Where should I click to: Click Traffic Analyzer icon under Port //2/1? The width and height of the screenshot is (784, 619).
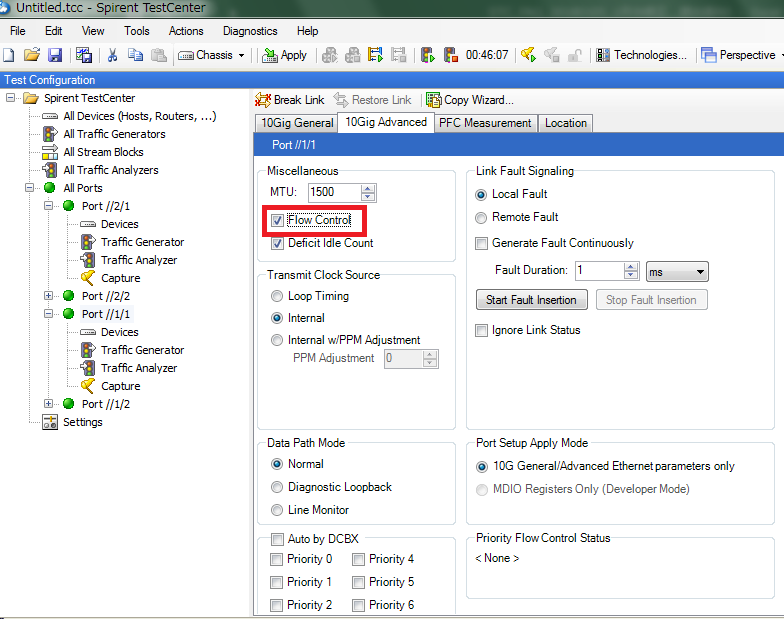click(88, 260)
